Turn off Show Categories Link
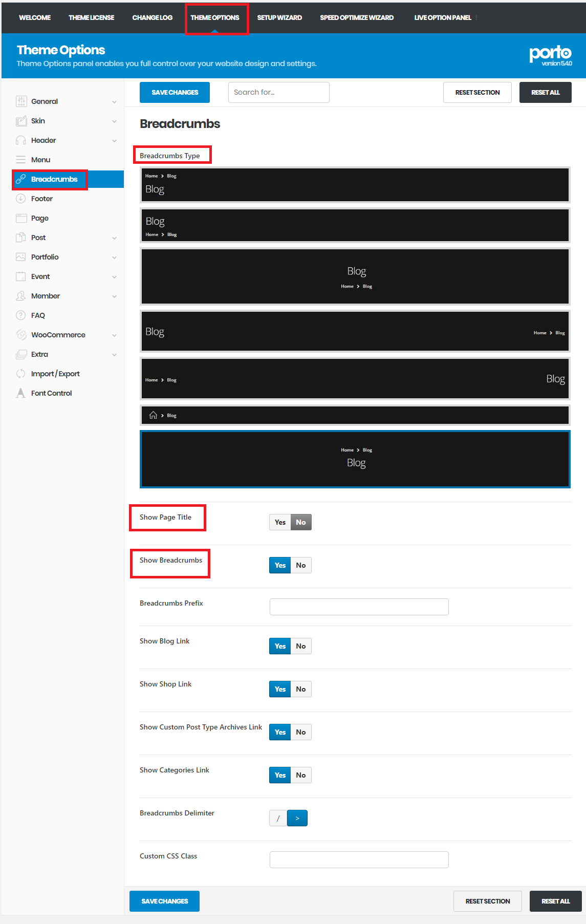This screenshot has height=924, width=586. tap(301, 775)
